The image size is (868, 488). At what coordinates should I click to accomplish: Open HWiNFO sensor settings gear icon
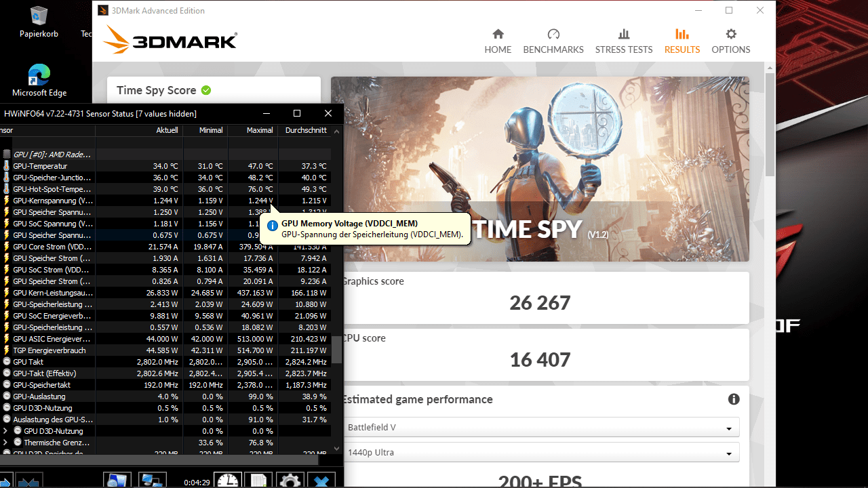click(x=290, y=481)
